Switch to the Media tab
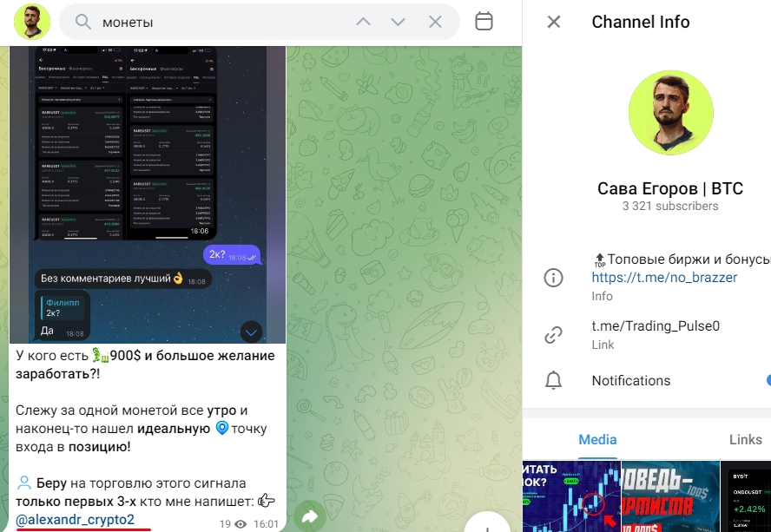This screenshot has width=771, height=532. click(x=597, y=439)
